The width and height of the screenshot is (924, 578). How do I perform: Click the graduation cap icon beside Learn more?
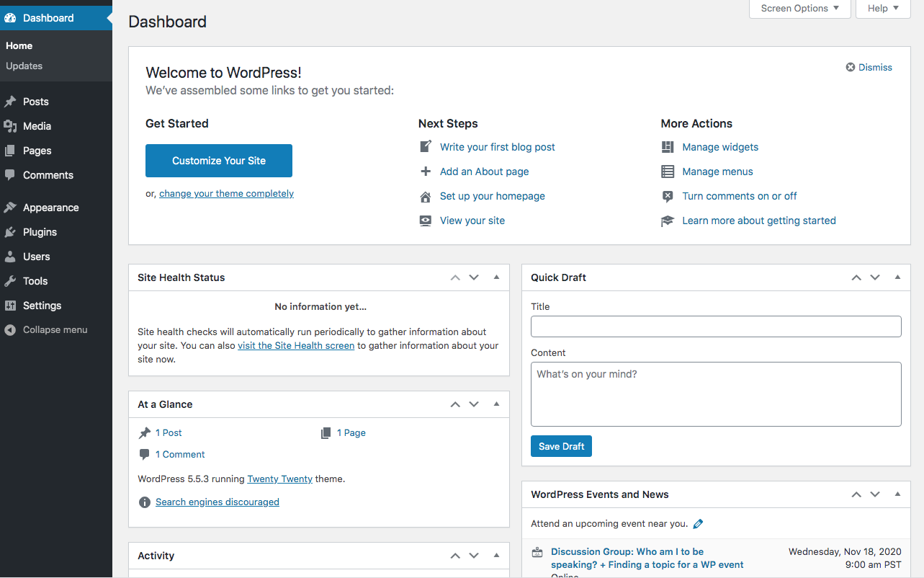[x=668, y=221]
